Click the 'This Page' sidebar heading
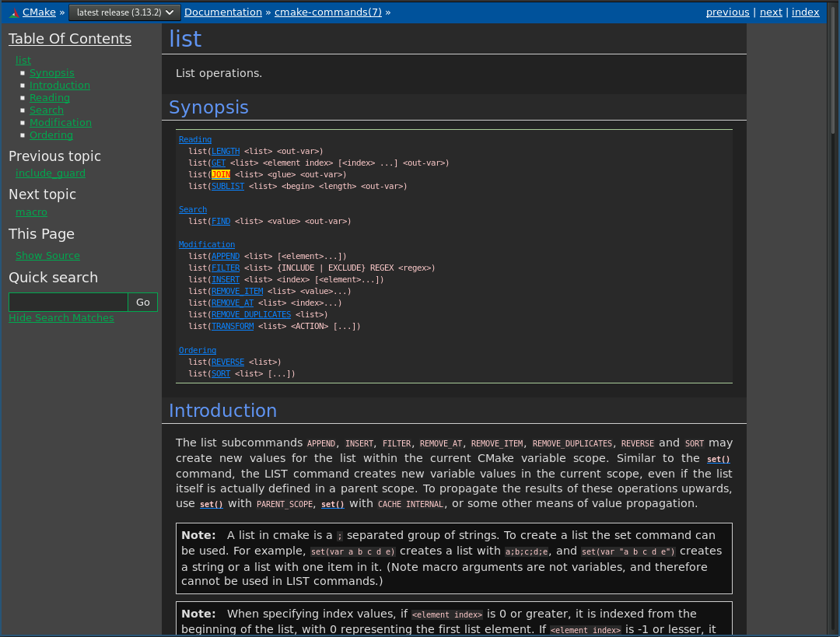 [x=41, y=234]
